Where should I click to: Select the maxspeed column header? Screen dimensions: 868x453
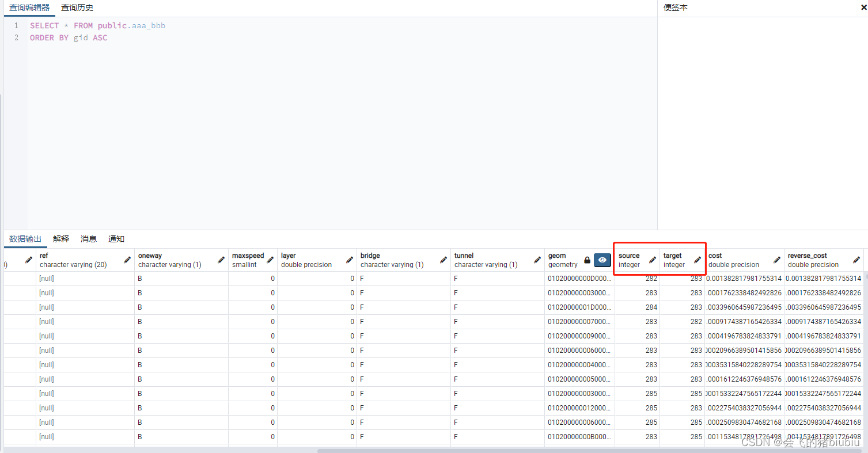point(253,260)
